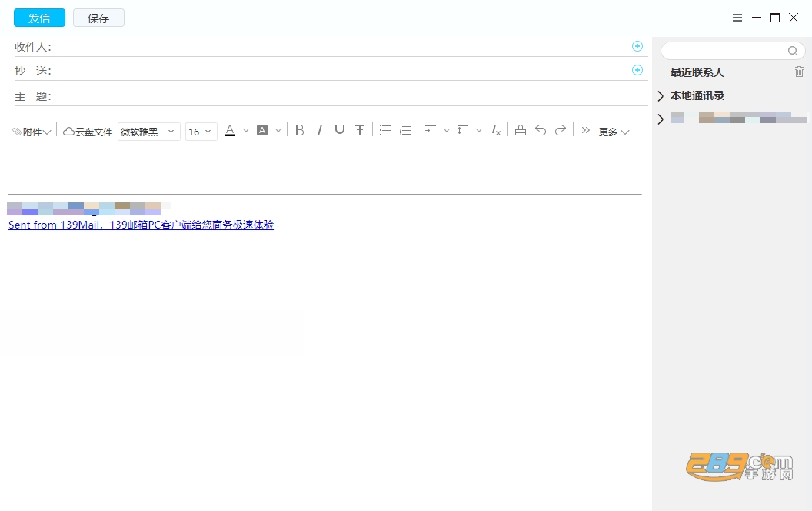Open the font size 16 dropdown
This screenshot has height=511, width=812.
pos(201,132)
